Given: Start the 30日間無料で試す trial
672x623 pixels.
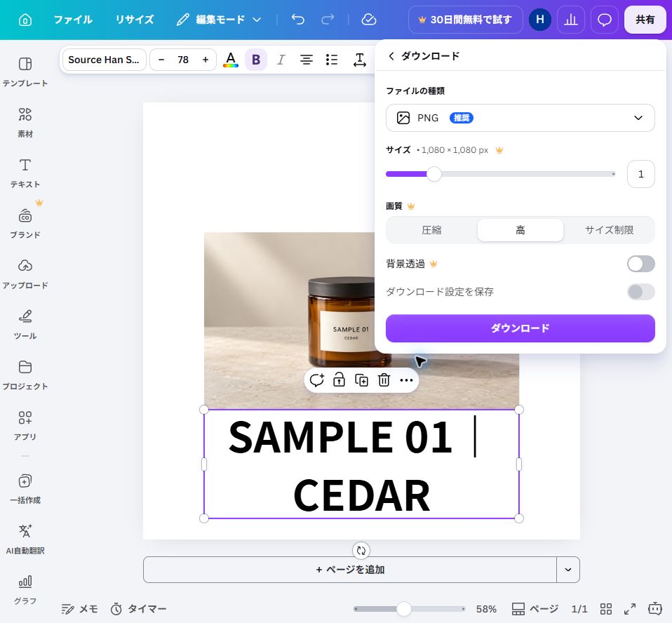Looking at the screenshot, I should (466, 20).
